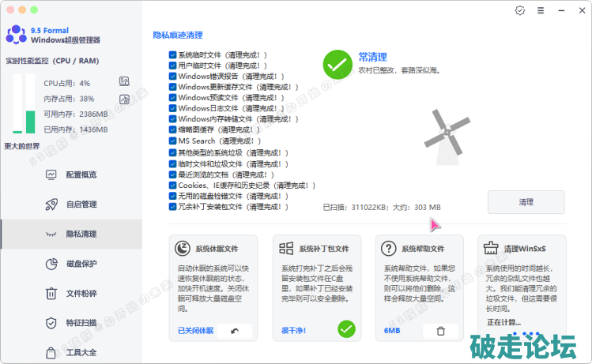Click the app logo in the sidebar

[x=16, y=35]
